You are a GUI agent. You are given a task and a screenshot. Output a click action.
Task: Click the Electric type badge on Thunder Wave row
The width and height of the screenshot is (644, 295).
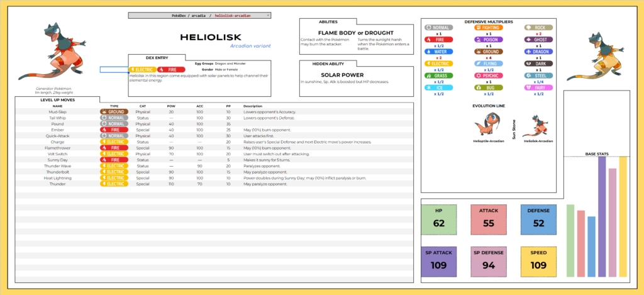click(114, 166)
